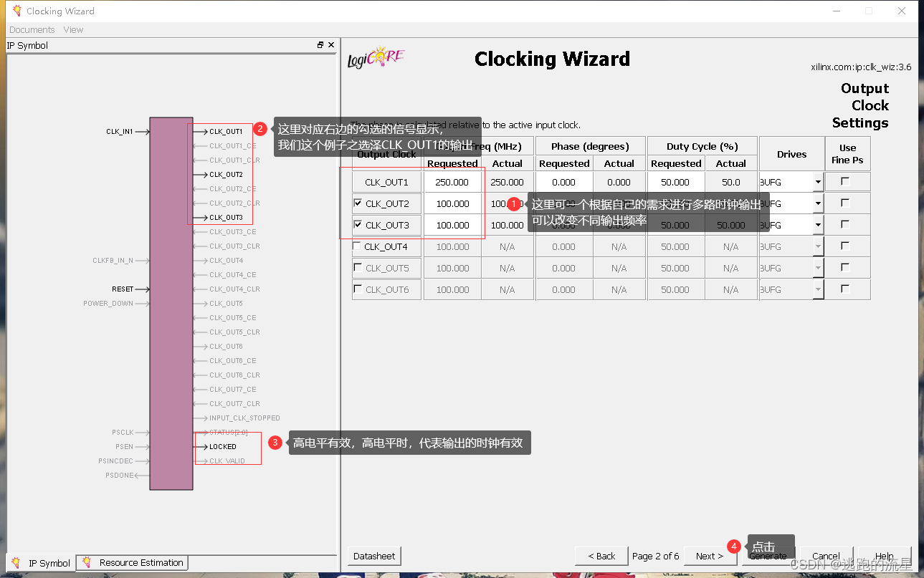This screenshot has height=578, width=924.
Task: Open Drives dropdown for CLK_OUT3
Action: click(818, 225)
